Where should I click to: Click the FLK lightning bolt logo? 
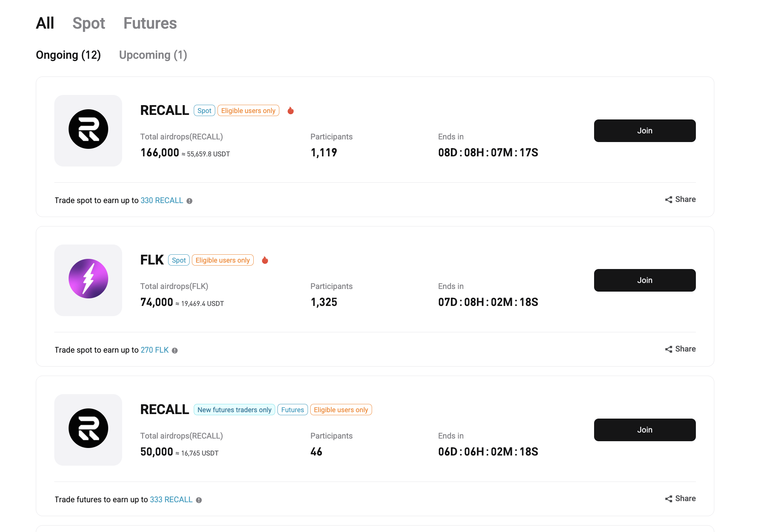click(x=88, y=279)
